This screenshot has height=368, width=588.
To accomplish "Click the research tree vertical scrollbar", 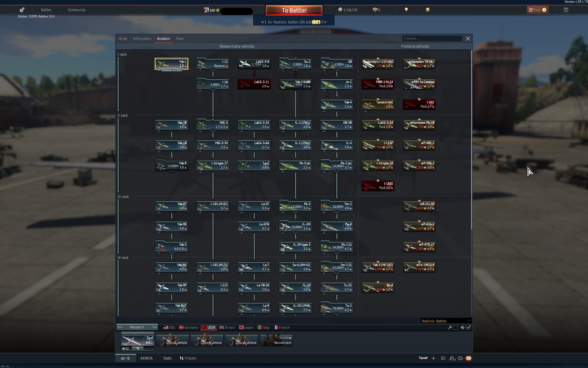I will (x=471, y=140).
